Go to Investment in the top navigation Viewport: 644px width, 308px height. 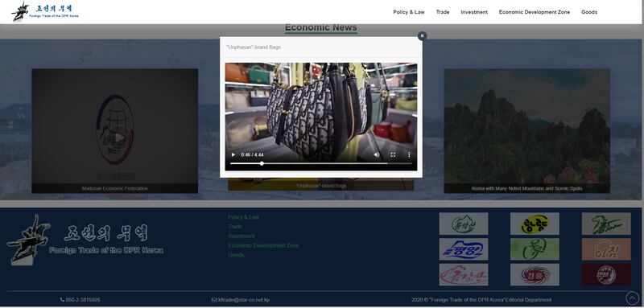pyautogui.click(x=474, y=12)
